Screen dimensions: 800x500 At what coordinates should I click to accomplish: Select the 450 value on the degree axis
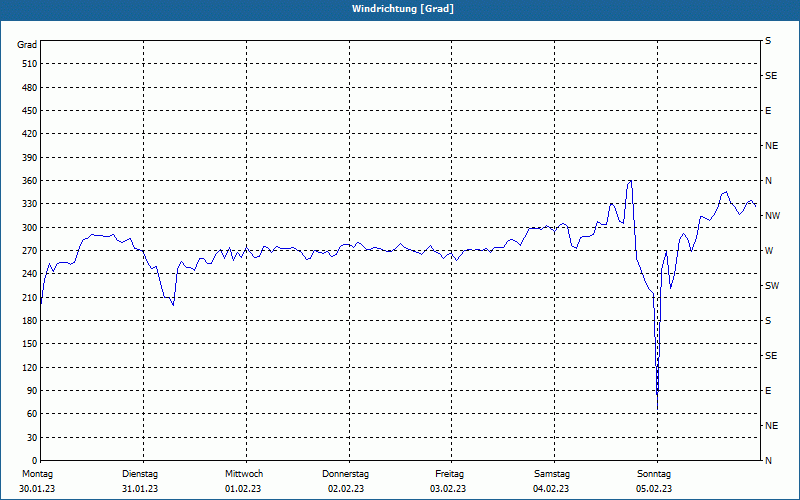click(x=30, y=111)
